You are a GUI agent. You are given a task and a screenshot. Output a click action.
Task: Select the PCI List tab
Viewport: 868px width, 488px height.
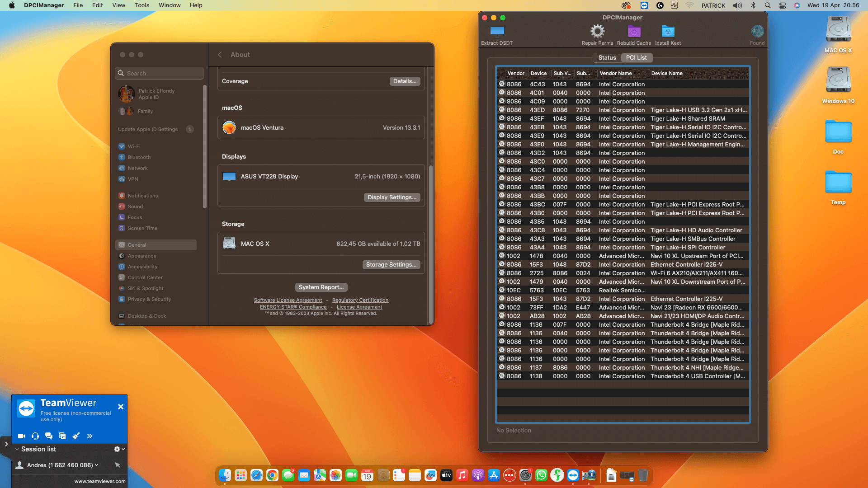point(636,57)
